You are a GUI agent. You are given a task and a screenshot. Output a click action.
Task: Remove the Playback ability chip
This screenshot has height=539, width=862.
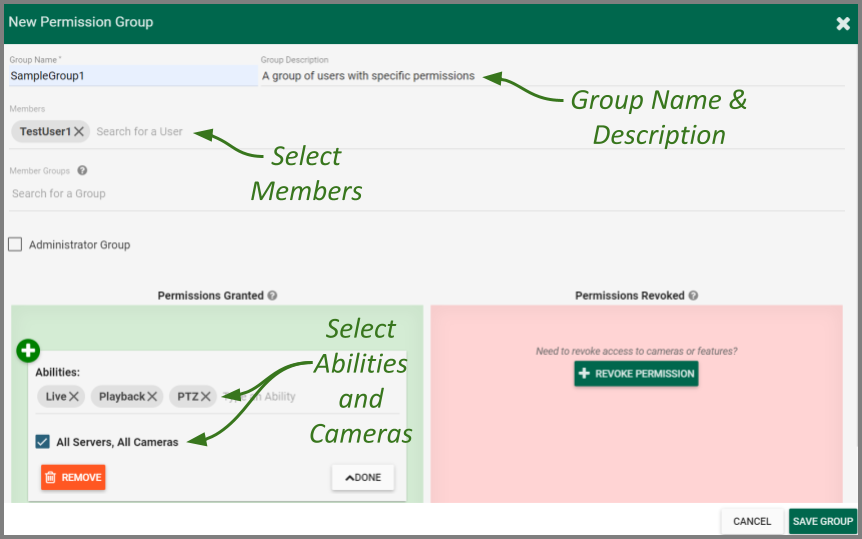point(152,397)
